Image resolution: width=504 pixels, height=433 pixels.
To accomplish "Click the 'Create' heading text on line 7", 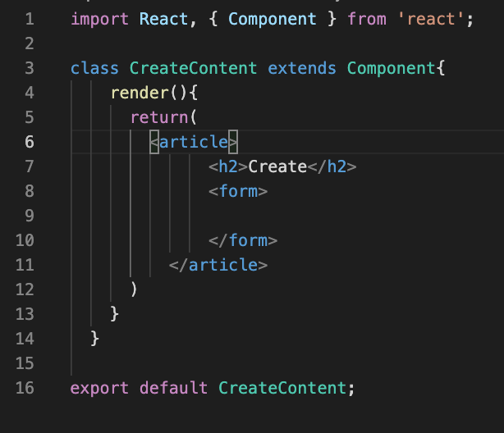I will [x=277, y=166].
